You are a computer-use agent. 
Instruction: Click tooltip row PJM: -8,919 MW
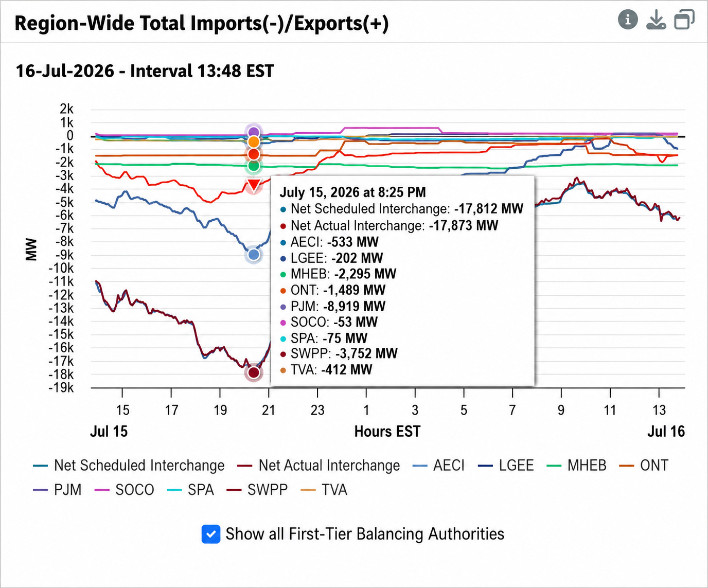click(332, 306)
